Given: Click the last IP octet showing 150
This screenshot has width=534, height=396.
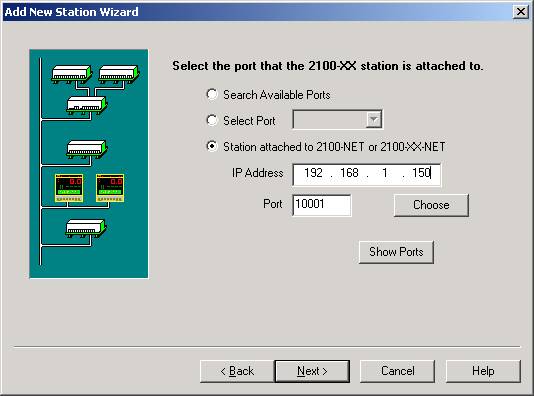Looking at the screenshot, I should 422,173.
